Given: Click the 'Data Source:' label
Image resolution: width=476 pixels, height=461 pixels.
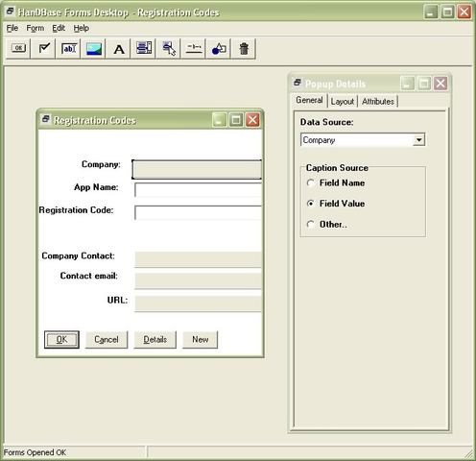Looking at the screenshot, I should 326,122.
